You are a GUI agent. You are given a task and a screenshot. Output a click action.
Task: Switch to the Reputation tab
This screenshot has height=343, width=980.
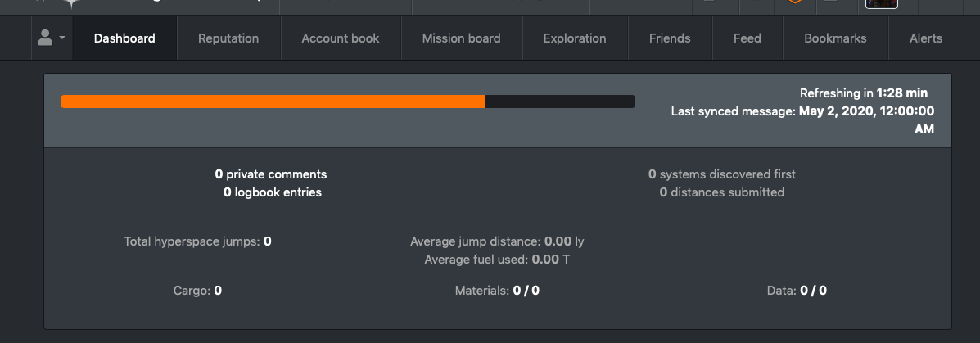228,38
